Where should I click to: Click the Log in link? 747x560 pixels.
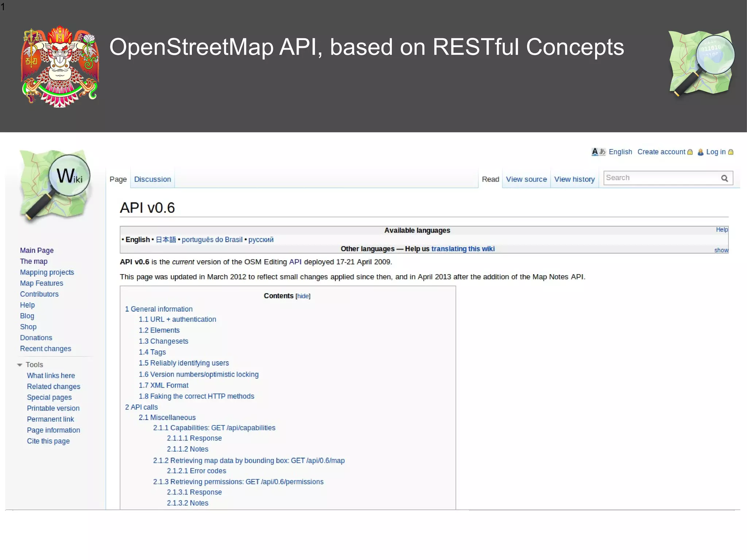[x=716, y=152]
